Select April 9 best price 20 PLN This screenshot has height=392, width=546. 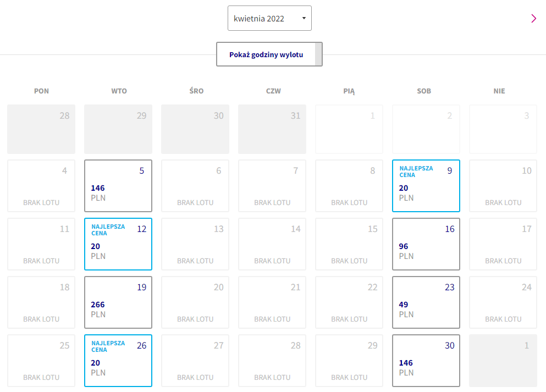(426, 186)
